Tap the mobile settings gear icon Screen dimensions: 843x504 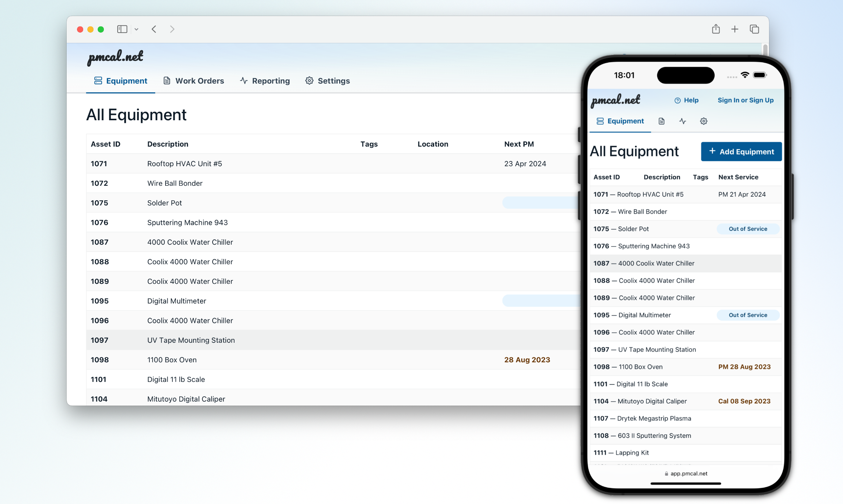tap(704, 121)
